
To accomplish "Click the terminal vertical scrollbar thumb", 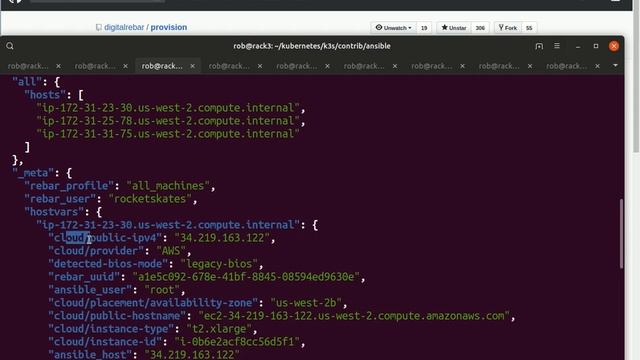I will click(x=621, y=233).
